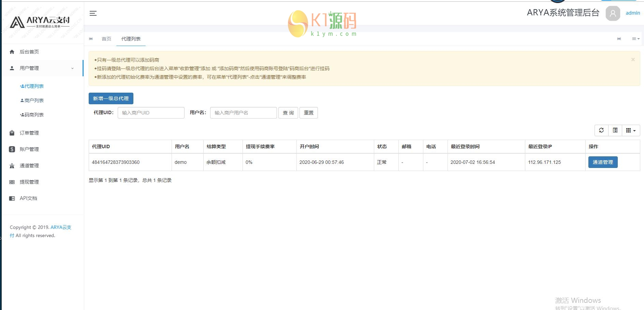Image resolution: width=644 pixels, height=310 pixels.
Task: Open 代理列表 submenu item
Action: point(32,86)
